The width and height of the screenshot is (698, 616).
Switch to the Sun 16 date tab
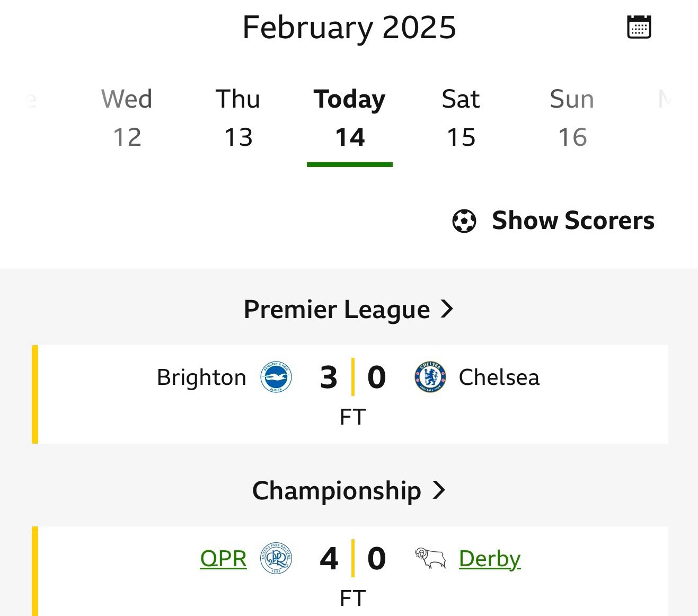click(572, 118)
